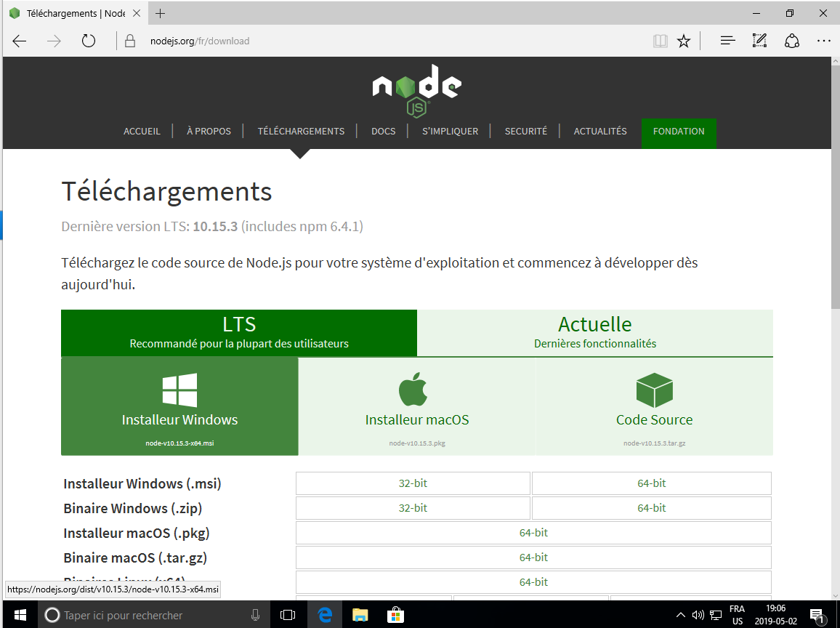Image resolution: width=840 pixels, height=628 pixels.
Task: Click the Installeur Windows (.msi) row label
Action: coord(142,484)
